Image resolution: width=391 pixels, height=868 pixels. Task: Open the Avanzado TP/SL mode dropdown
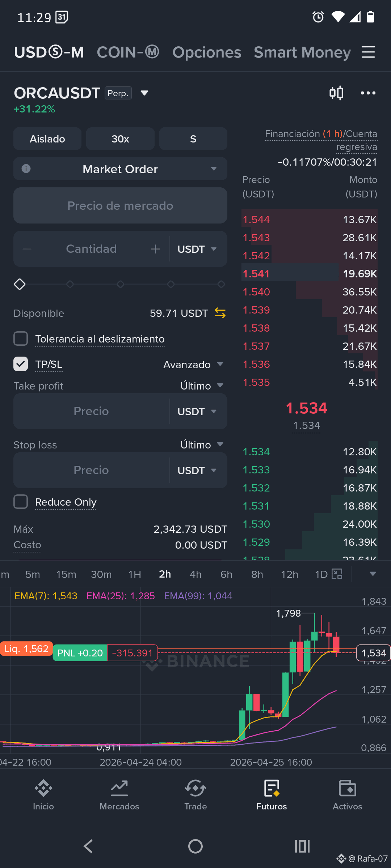(193, 364)
